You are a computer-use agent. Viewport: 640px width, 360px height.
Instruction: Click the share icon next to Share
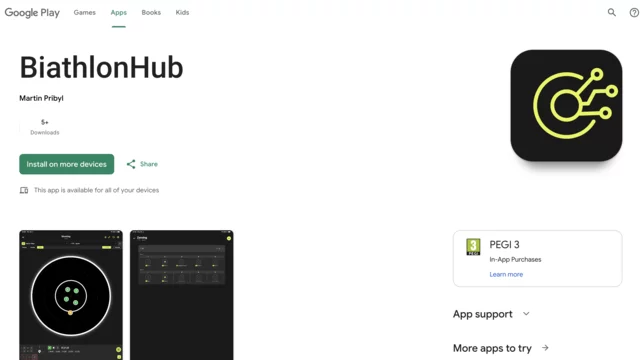pyautogui.click(x=131, y=164)
